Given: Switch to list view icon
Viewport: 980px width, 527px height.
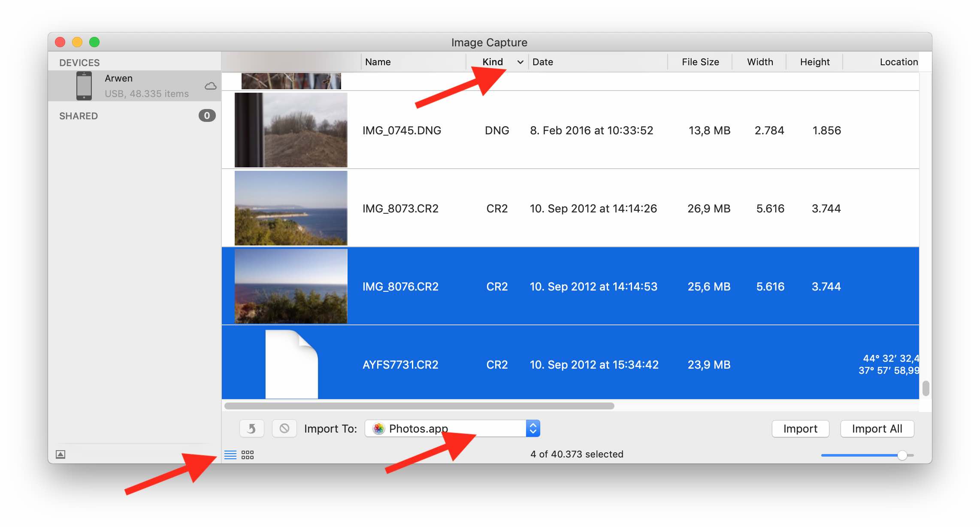Looking at the screenshot, I should (230, 455).
